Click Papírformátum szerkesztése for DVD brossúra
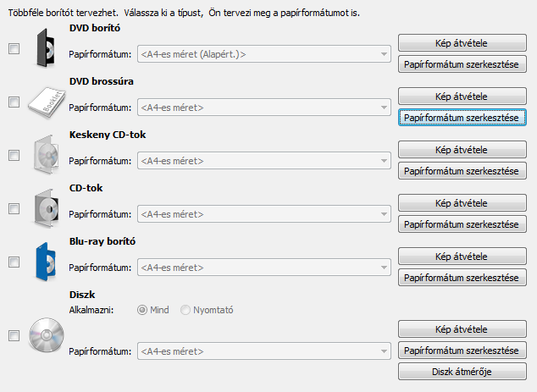Viewport: 537px width, 392px height. [462, 118]
